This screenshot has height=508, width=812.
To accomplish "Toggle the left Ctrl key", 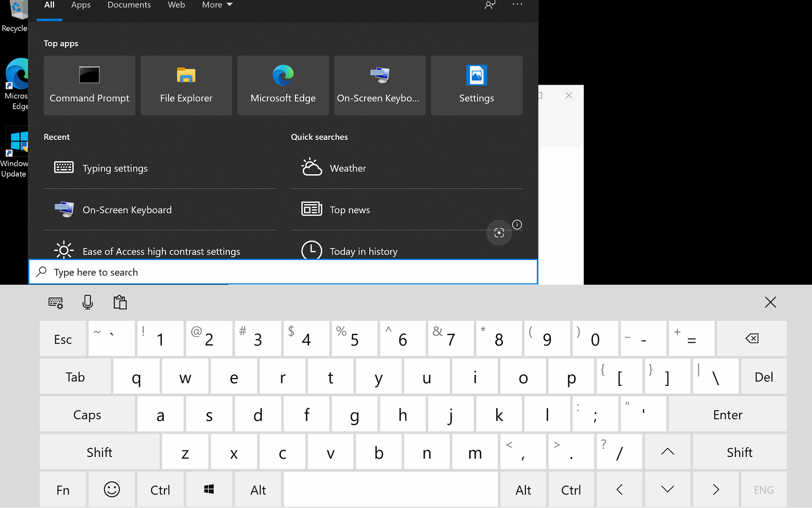I will [160, 490].
